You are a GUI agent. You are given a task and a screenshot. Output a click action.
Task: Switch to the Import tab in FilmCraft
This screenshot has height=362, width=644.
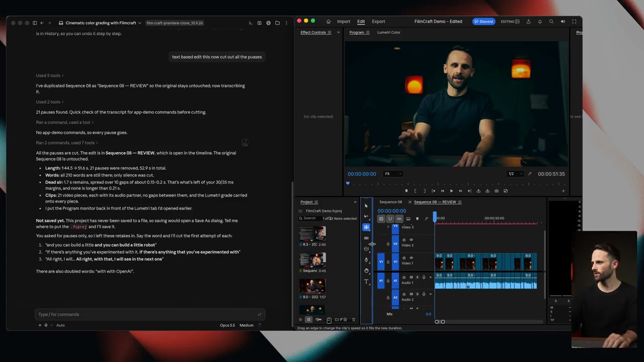pos(344,22)
